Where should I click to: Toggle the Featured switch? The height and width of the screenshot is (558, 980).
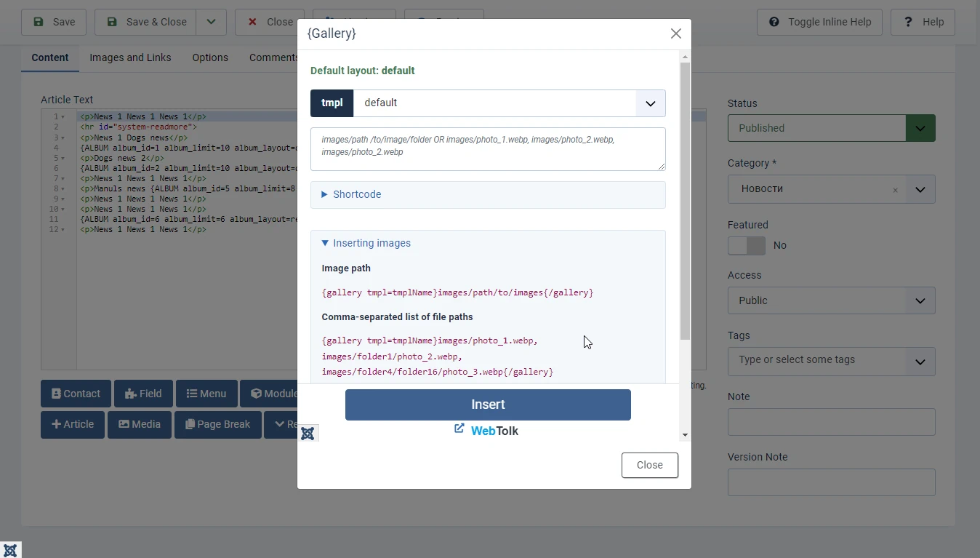pyautogui.click(x=747, y=246)
